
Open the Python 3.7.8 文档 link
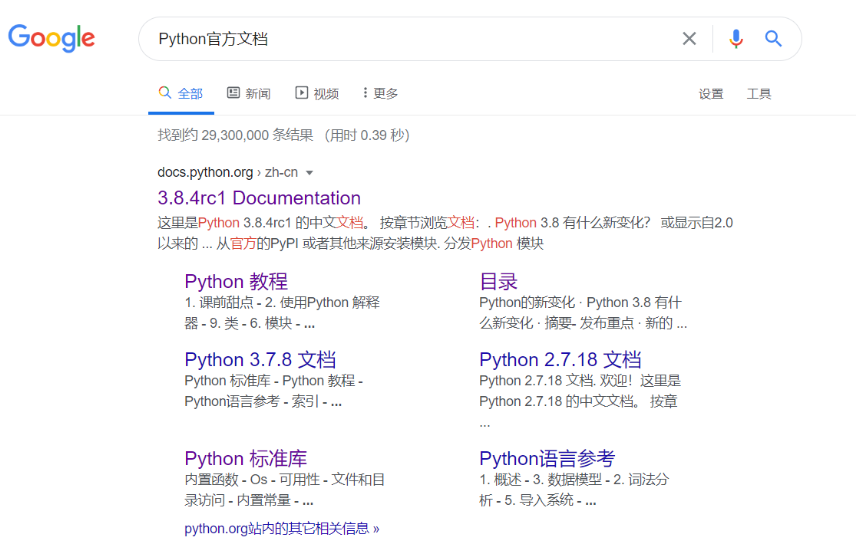260,360
